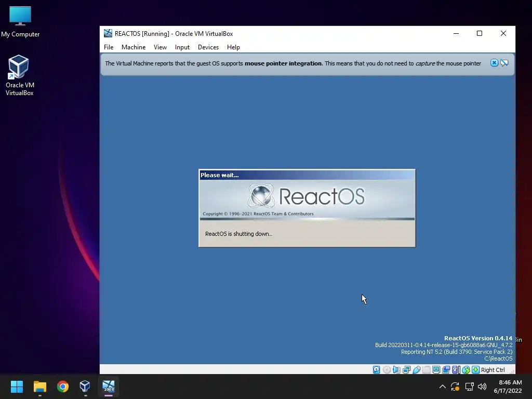Select the My Computer desktop icon
This screenshot has width=532, height=399.
coord(20,21)
